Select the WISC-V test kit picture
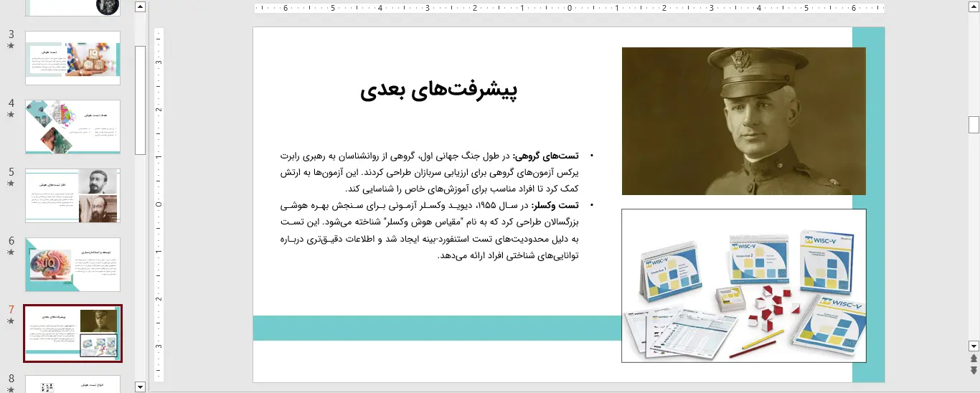Image resolution: width=980 pixels, height=393 pixels. pos(743,285)
